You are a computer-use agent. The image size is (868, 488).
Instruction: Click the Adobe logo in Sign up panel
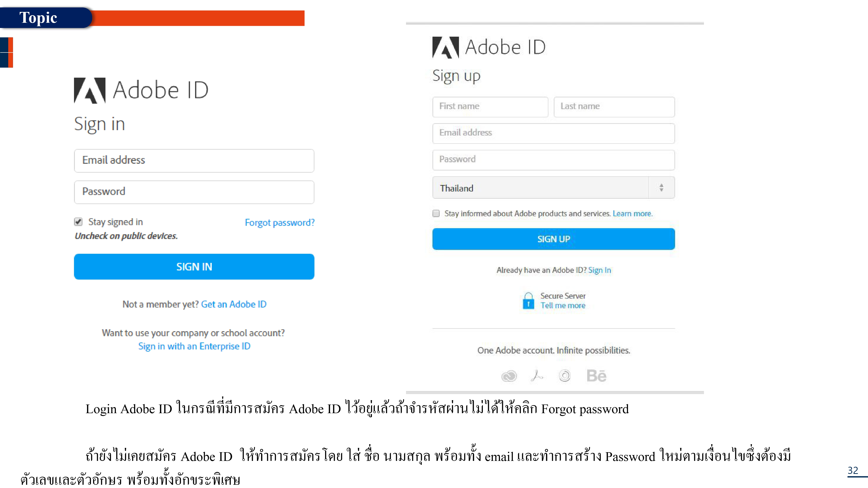(x=446, y=47)
